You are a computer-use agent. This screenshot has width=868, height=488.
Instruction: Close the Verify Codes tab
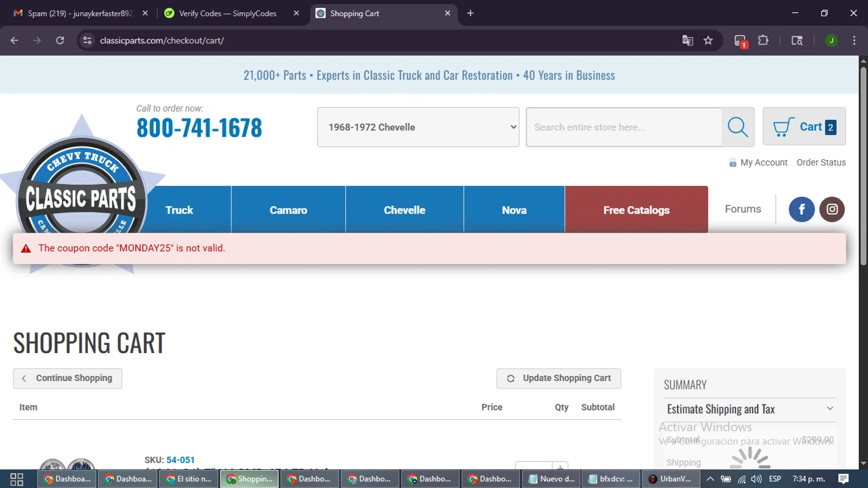[296, 13]
